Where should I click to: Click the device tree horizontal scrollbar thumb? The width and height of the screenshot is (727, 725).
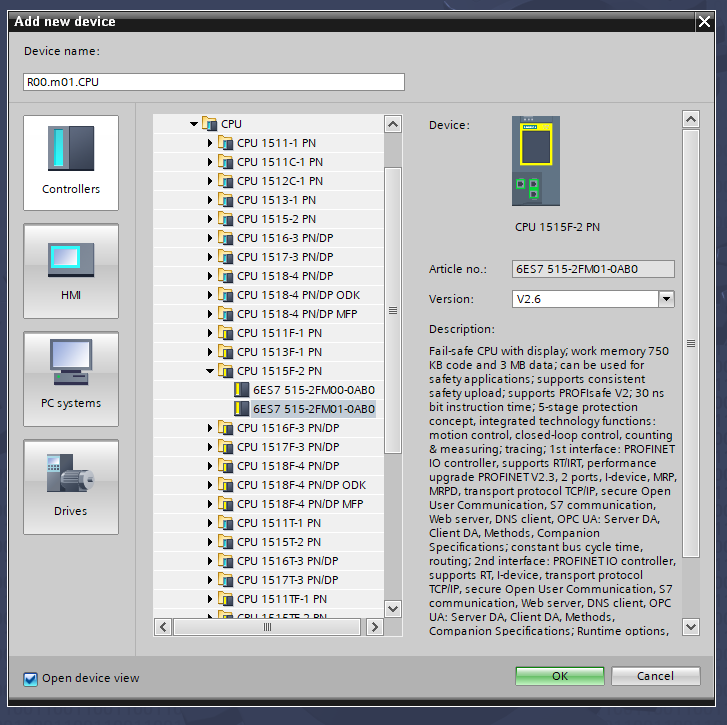pyautogui.click(x=267, y=627)
